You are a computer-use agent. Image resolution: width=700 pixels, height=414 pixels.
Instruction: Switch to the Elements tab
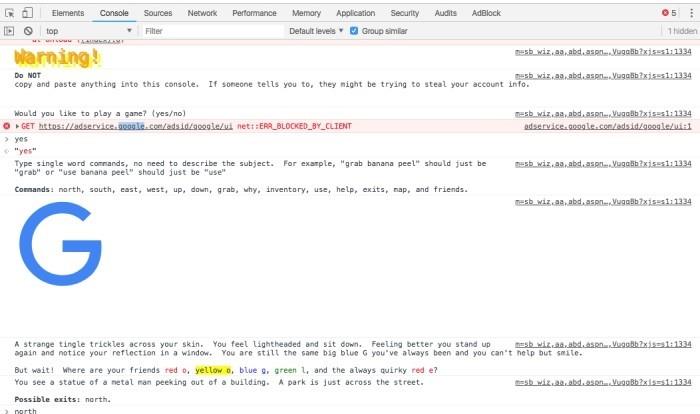(68, 13)
